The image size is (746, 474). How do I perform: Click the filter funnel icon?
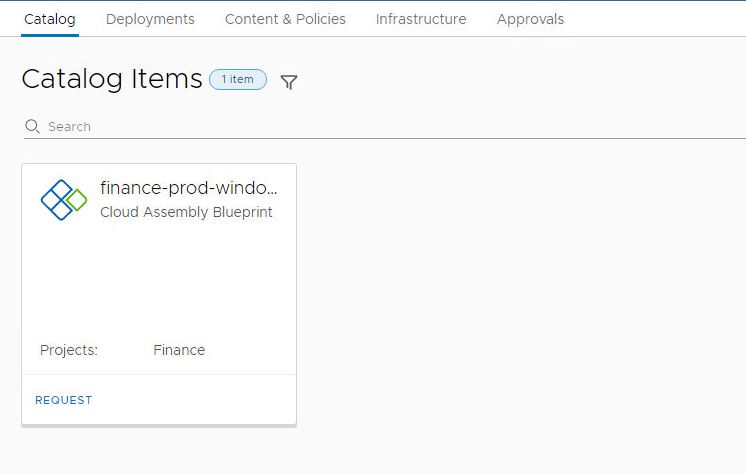tap(289, 82)
